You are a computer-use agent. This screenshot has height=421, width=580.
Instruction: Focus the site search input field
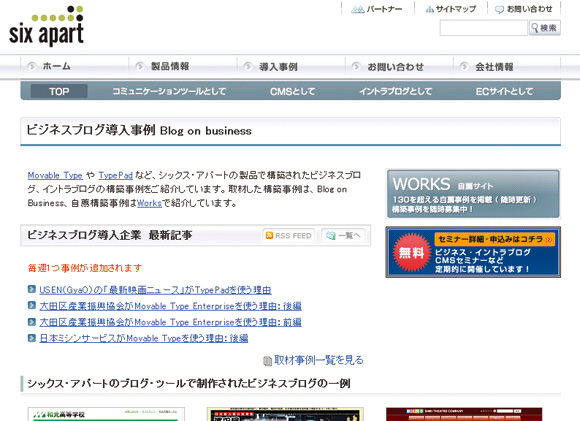(483, 28)
